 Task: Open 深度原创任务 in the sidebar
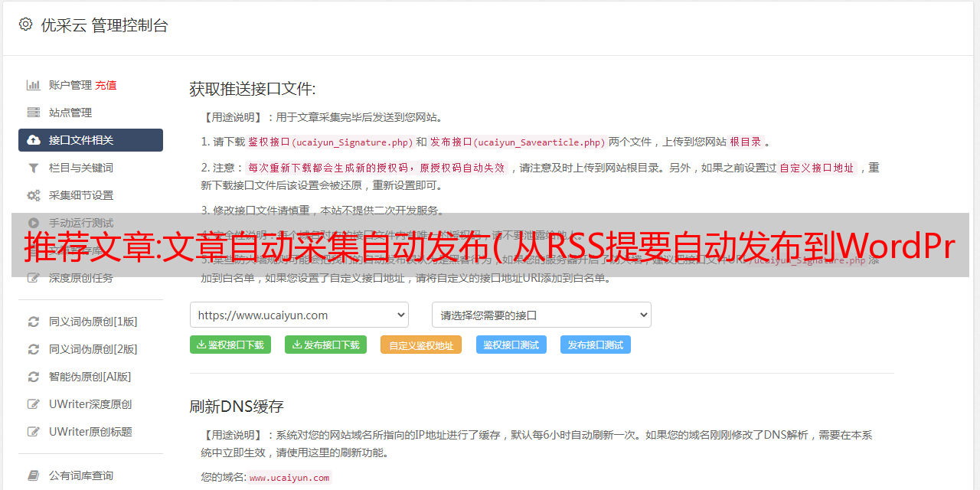pyautogui.click(x=80, y=278)
